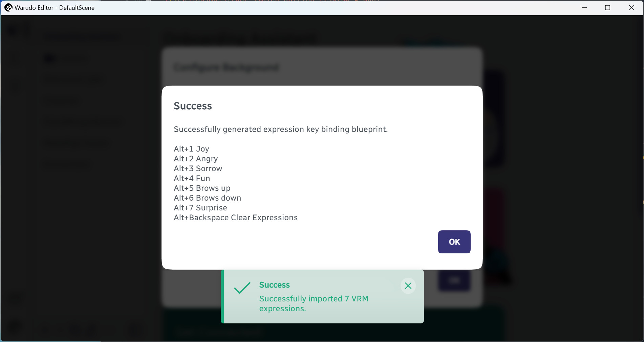This screenshot has width=644, height=342.
Task: Click the Alt+4 Fun binding line
Action: click(x=192, y=178)
